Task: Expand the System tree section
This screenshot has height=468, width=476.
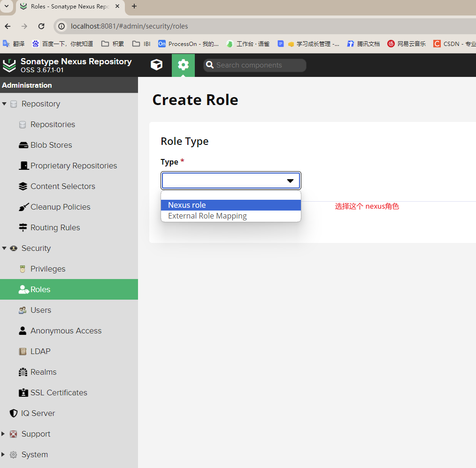Action: click(x=3, y=455)
